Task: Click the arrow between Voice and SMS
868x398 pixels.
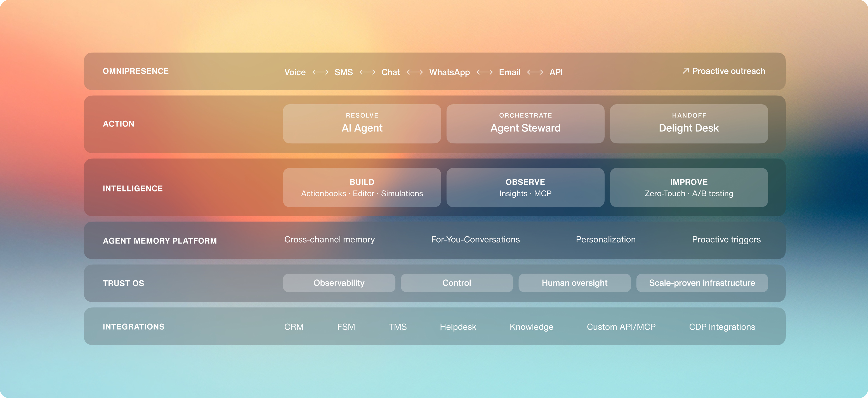Action: click(x=320, y=72)
